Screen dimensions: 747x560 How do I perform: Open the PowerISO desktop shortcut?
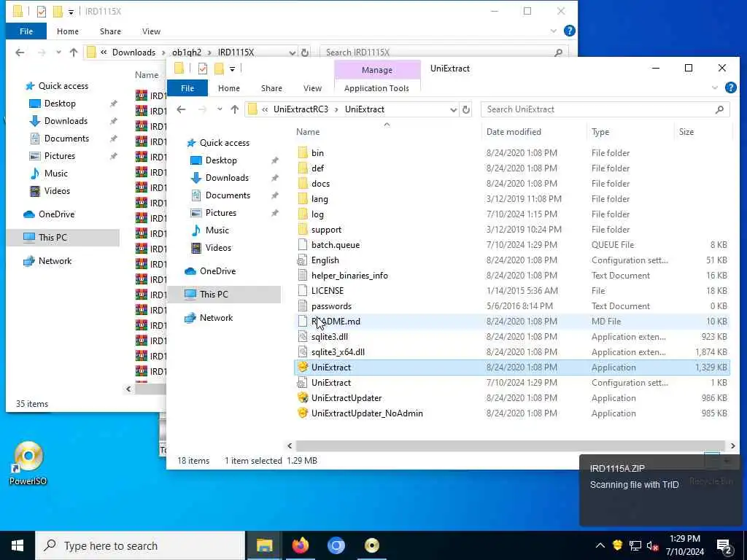point(28,463)
